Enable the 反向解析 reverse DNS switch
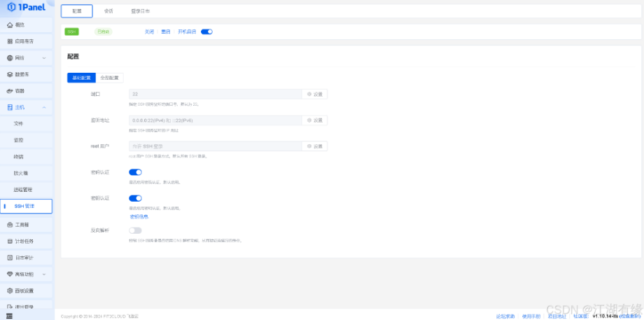Image resolution: width=644 pixels, height=320 pixels. pos(135,230)
